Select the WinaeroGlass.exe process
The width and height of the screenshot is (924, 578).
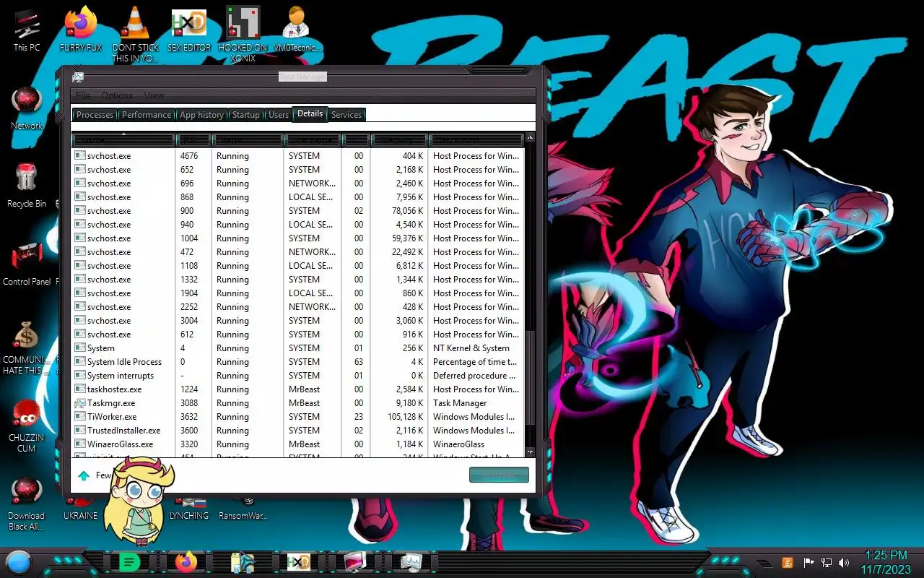(x=297, y=444)
